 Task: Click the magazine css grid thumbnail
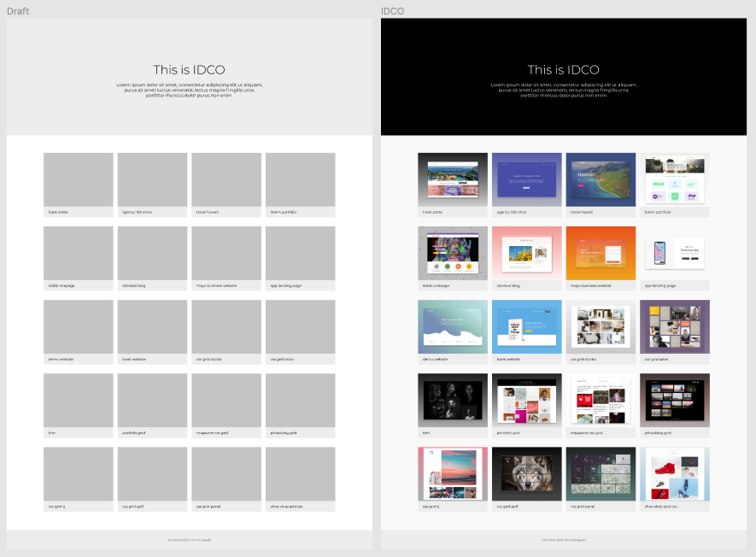pyautogui.click(x=601, y=401)
